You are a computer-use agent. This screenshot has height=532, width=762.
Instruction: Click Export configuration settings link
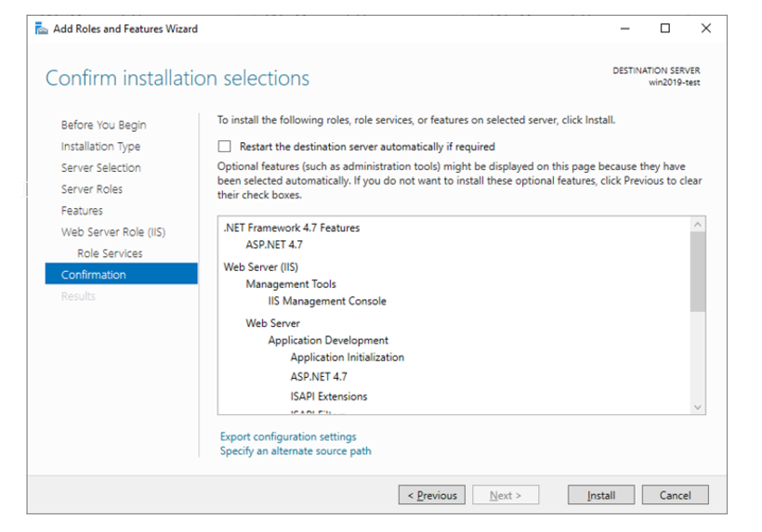point(288,436)
